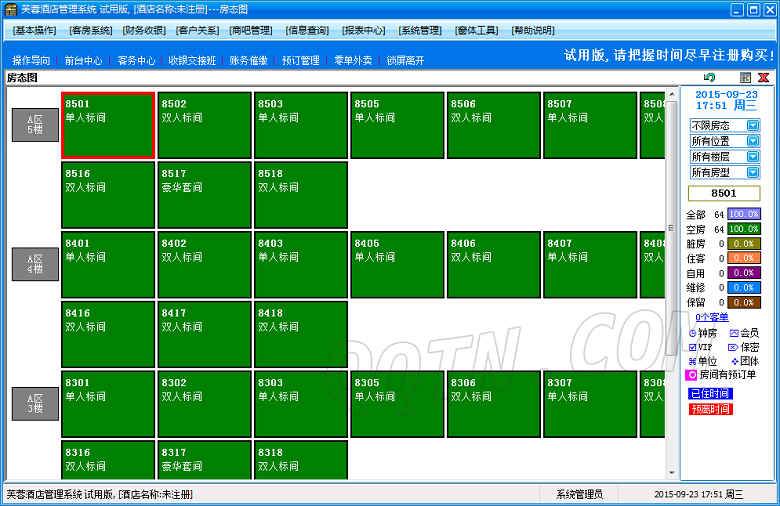Screen dimensions: 780x506
Task: Click the red 预离时间 button
Action: pyautogui.click(x=710, y=409)
